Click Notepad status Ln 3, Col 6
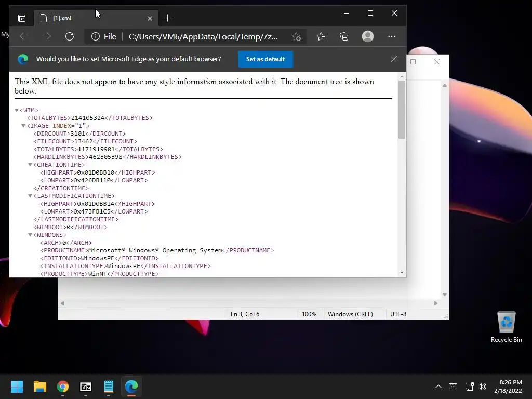Viewport: 532px width, 399px height. pos(245,314)
